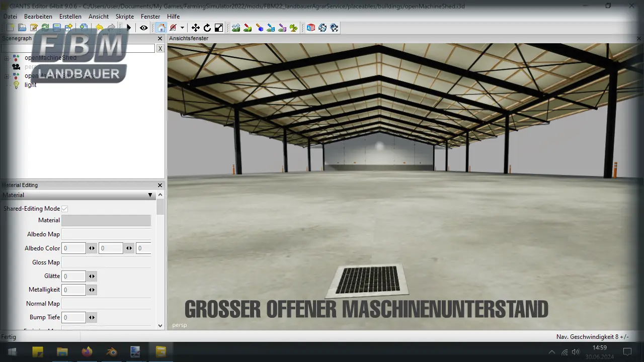
Task: Select the purple brush foliage paint tool
Action: (x=282, y=28)
